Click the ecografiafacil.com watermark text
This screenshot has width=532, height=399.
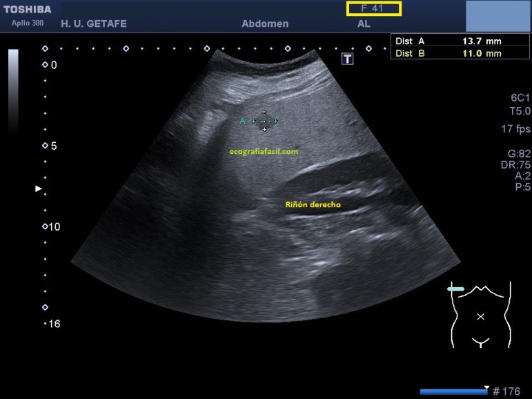point(264,150)
